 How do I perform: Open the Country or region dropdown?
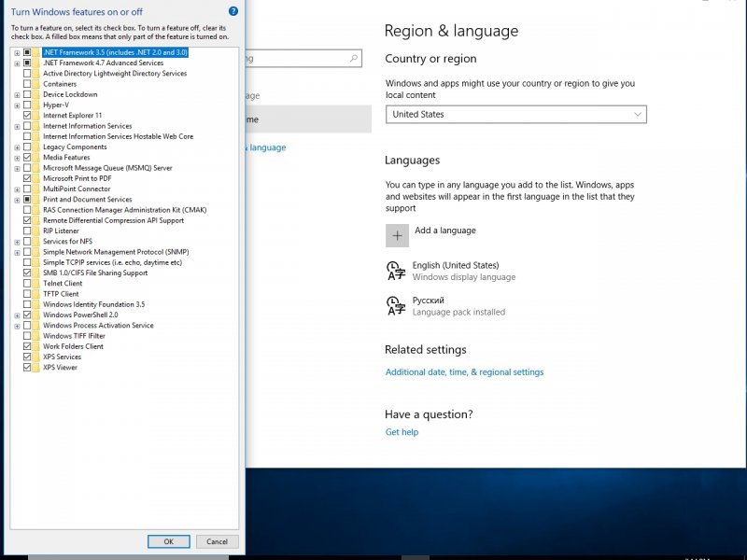pyautogui.click(x=516, y=114)
